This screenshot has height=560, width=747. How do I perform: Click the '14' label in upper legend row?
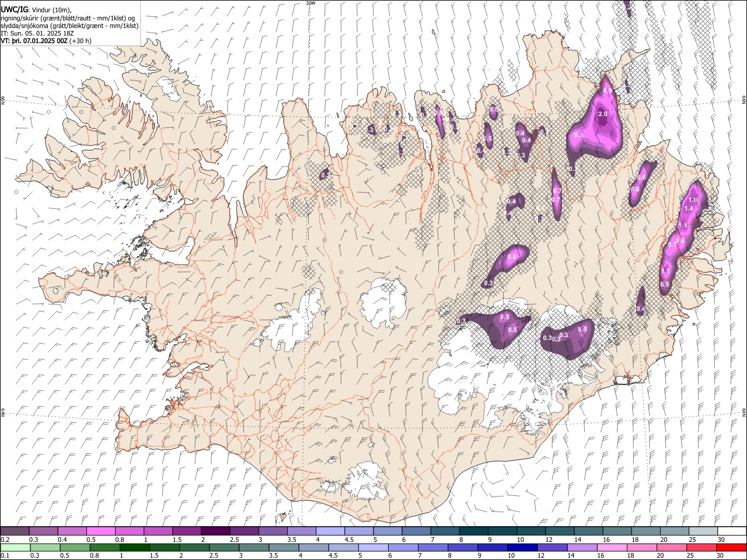(578, 540)
